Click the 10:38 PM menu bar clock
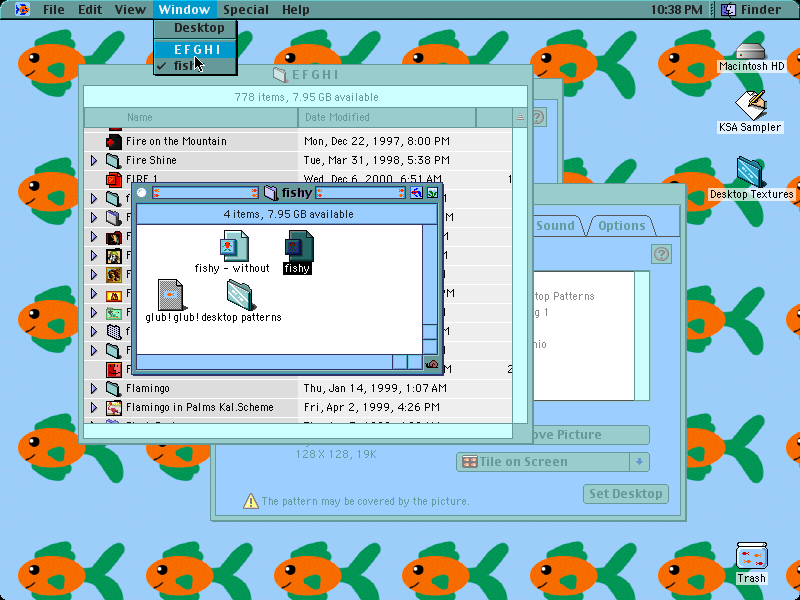This screenshot has height=600, width=800. point(677,9)
